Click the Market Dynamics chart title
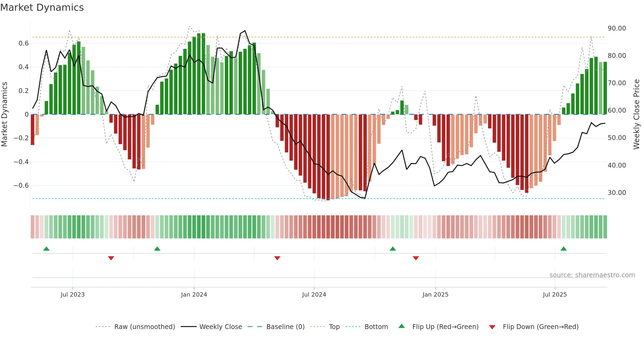The height and width of the screenshot is (362, 644). click(x=42, y=8)
